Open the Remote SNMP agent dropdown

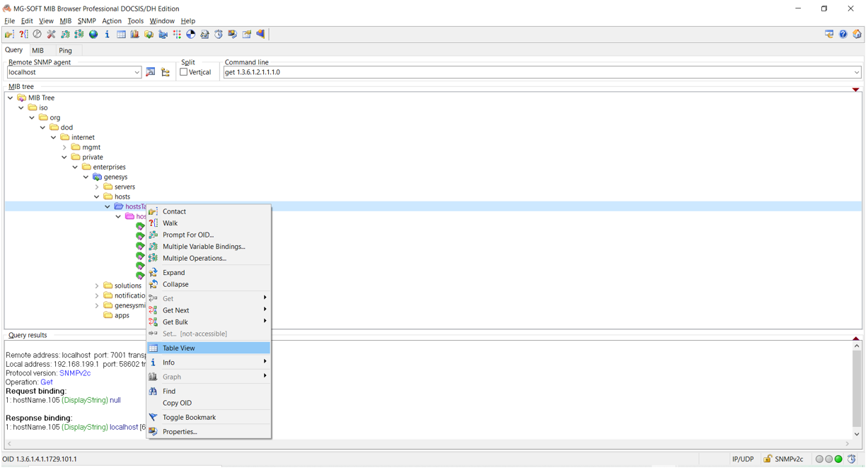coord(137,72)
